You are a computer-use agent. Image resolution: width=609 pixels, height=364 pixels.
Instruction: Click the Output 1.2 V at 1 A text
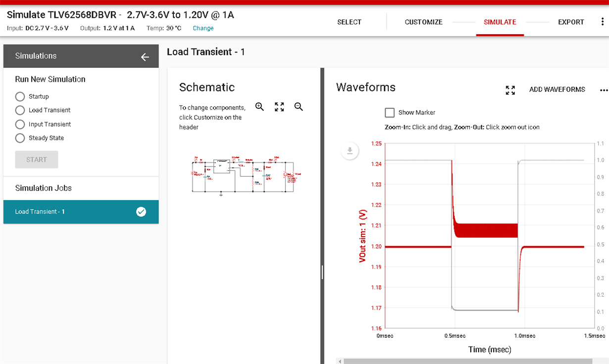(x=107, y=28)
